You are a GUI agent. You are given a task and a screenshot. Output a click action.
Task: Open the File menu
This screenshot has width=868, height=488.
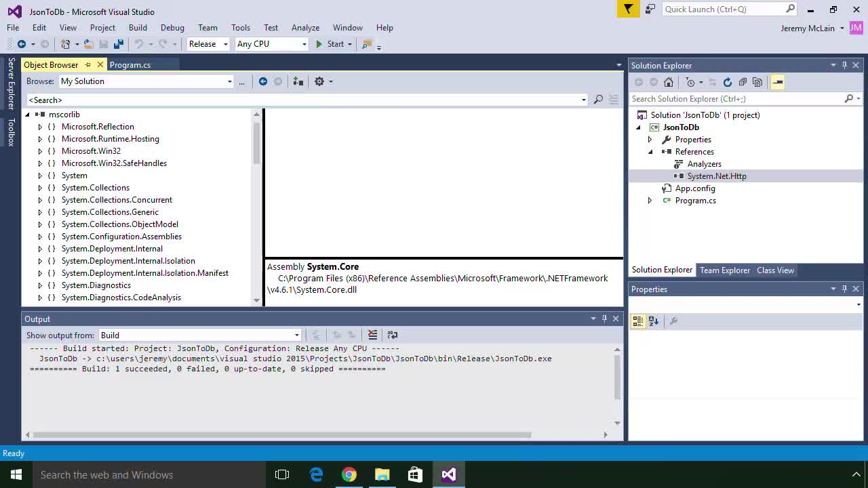pyautogui.click(x=13, y=28)
